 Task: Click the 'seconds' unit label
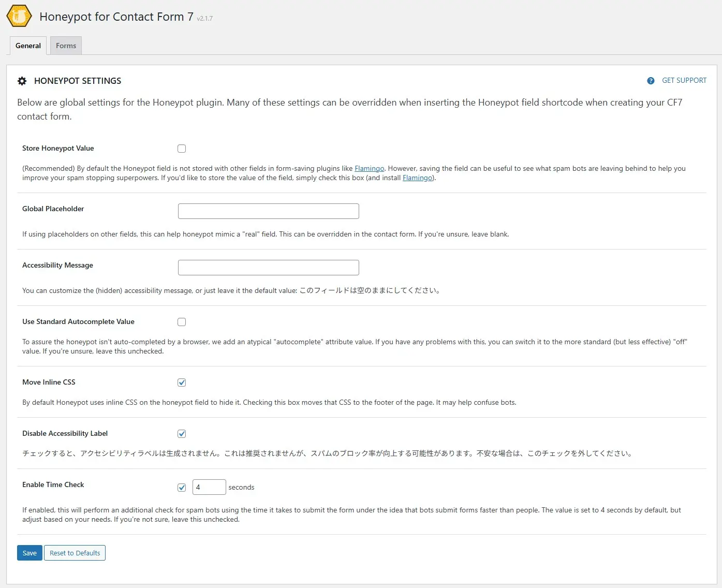(x=241, y=487)
